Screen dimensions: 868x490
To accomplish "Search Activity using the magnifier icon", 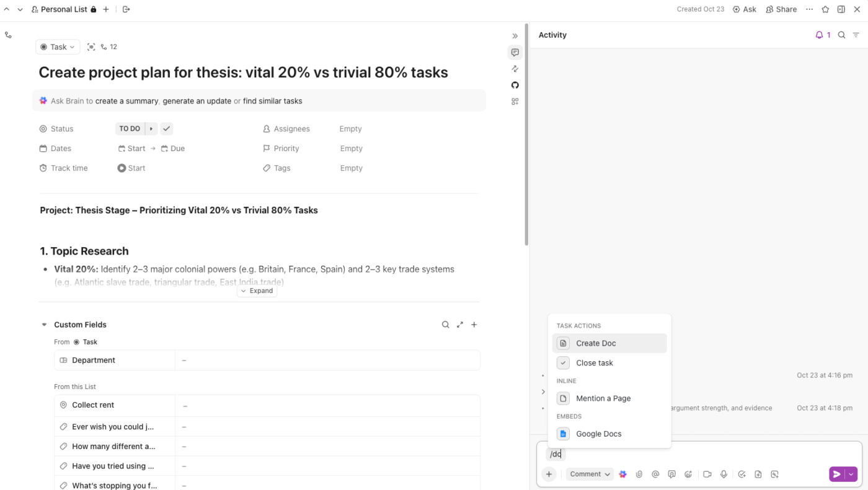I will tap(841, 35).
